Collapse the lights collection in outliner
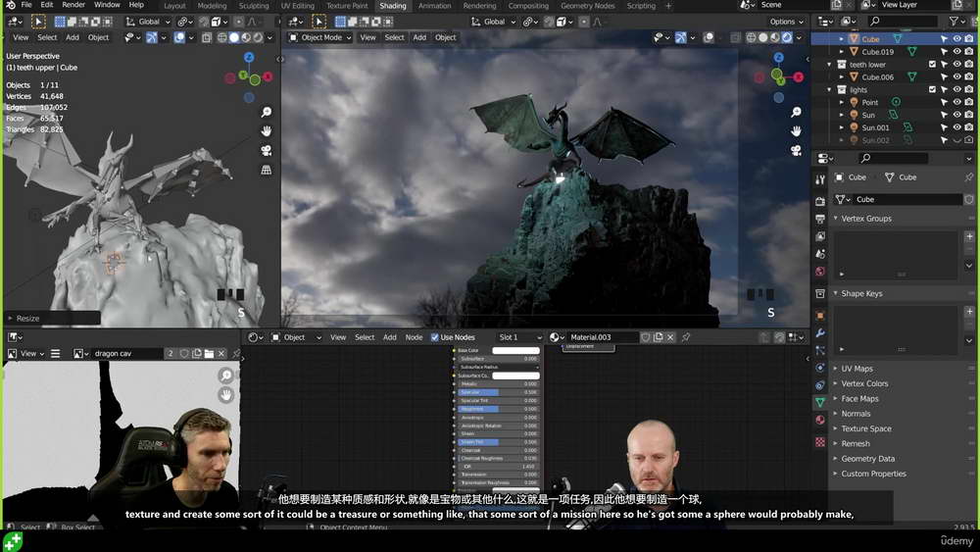This screenshot has width=980, height=552. [x=829, y=89]
